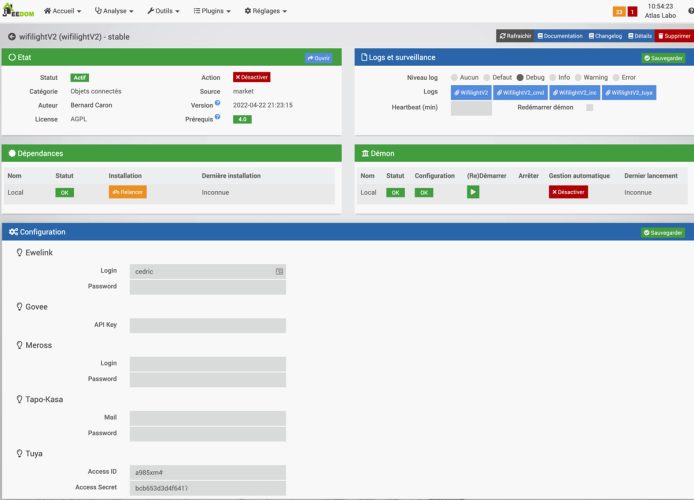Disable automatic daemon management with Désactiver
Viewport: 694px width, 500px height.
point(568,192)
